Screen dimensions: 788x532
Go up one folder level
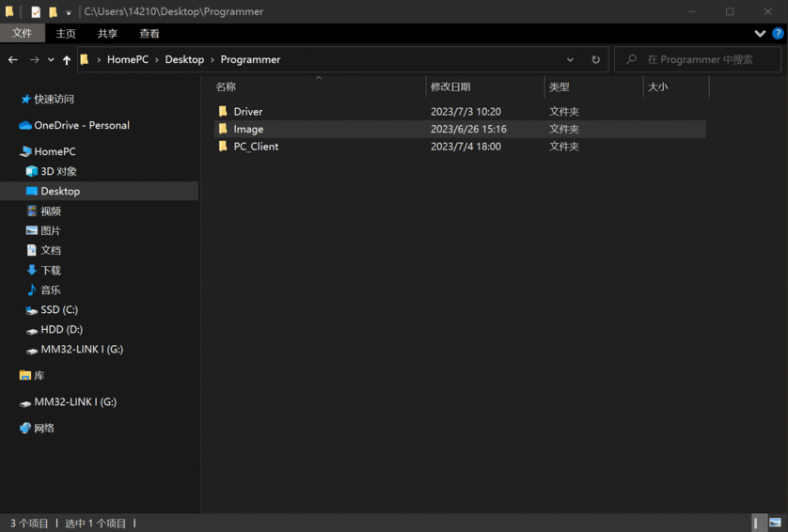click(x=67, y=59)
